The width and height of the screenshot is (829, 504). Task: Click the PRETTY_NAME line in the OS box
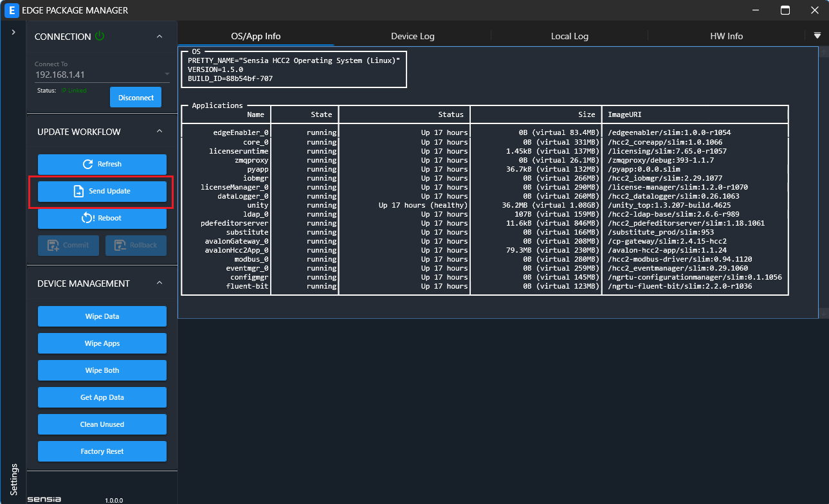click(x=294, y=60)
